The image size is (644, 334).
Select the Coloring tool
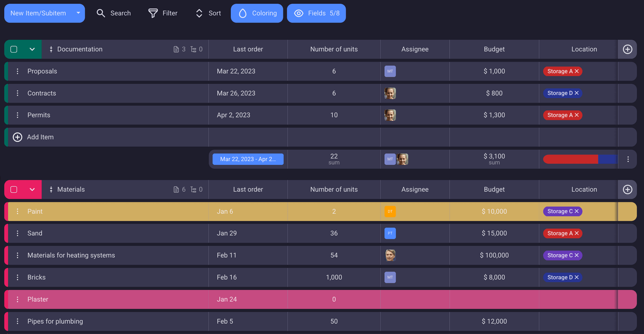[257, 13]
